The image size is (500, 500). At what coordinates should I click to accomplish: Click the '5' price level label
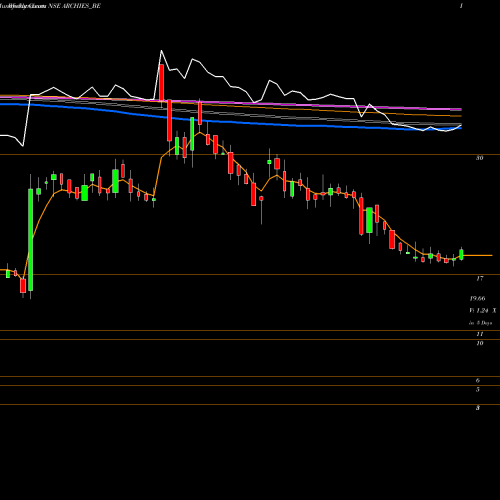tap(478, 389)
